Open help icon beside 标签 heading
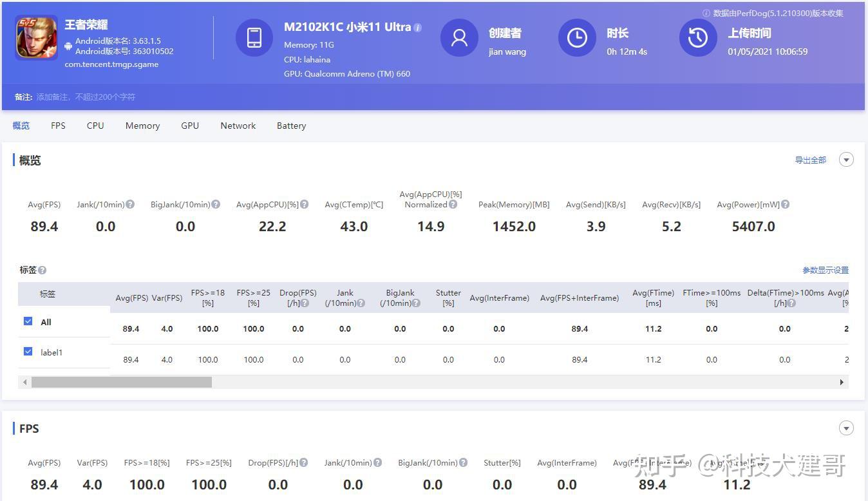 click(42, 270)
